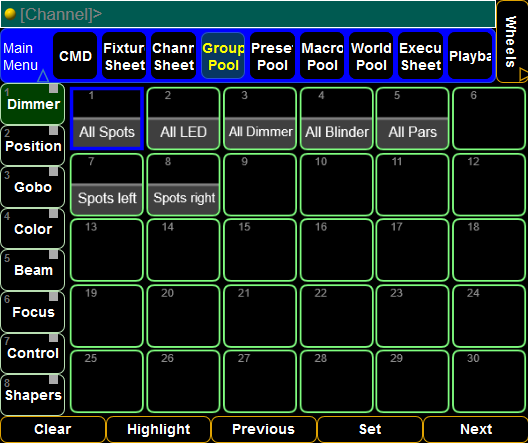Click the Channel command line field
528x443 pixels.
click(x=248, y=14)
